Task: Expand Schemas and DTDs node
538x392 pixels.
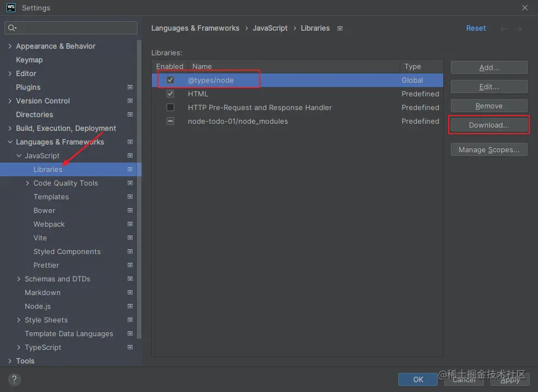Action: pos(19,279)
